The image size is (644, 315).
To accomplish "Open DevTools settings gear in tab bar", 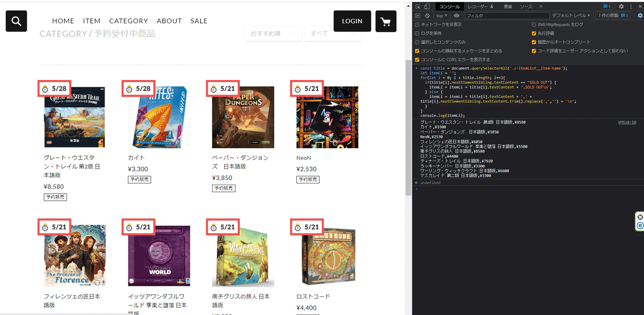I will 621,6.
